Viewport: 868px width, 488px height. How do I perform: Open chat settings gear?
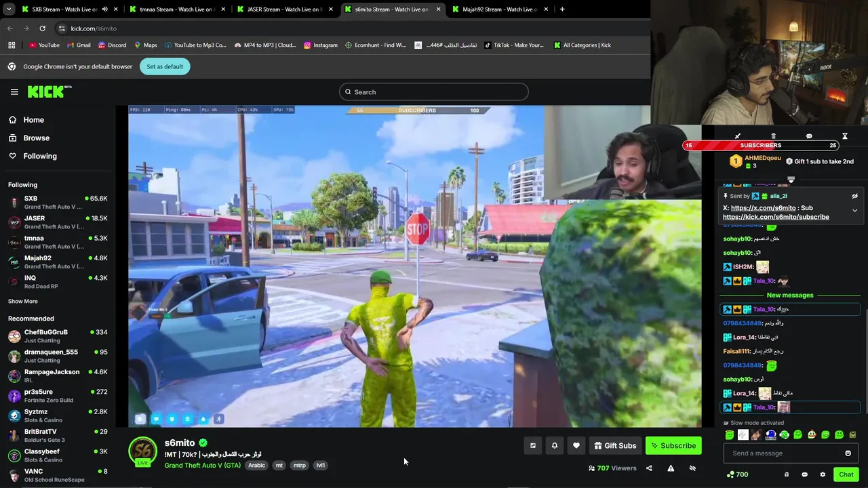pyautogui.click(x=823, y=474)
